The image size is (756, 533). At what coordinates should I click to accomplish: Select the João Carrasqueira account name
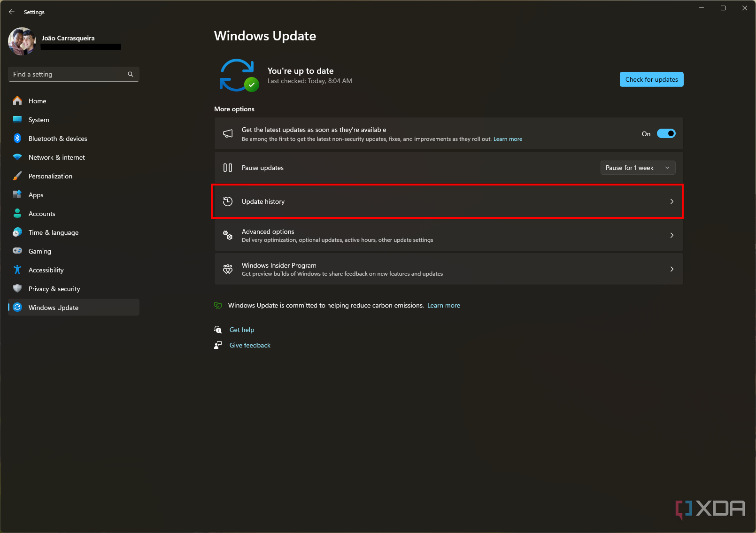[68, 38]
